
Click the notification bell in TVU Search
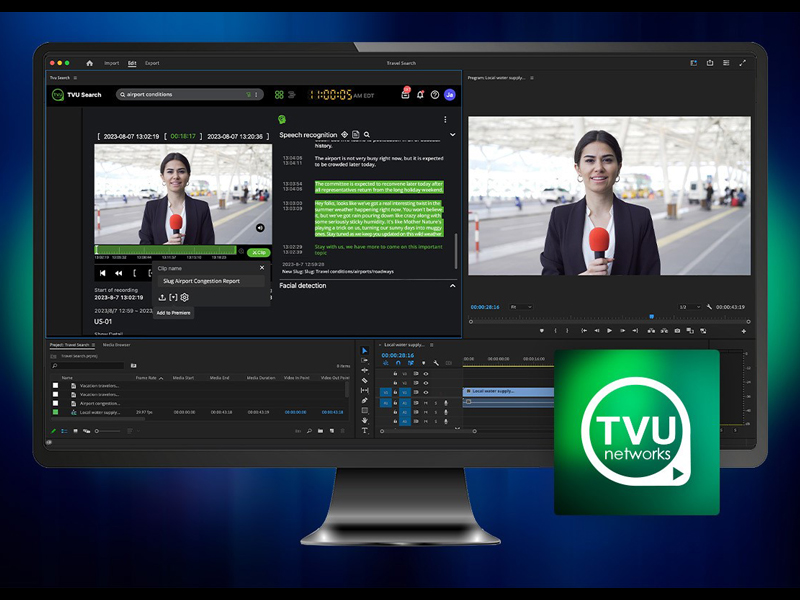click(421, 95)
